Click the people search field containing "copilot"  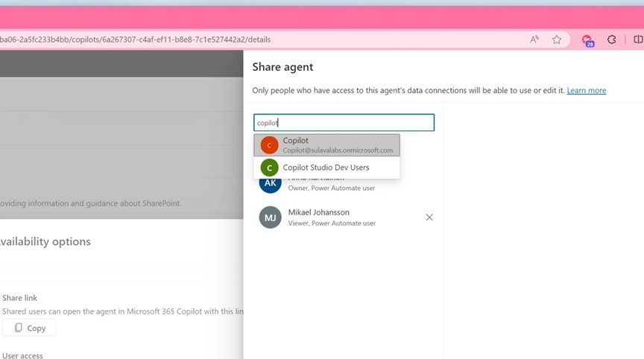point(344,123)
